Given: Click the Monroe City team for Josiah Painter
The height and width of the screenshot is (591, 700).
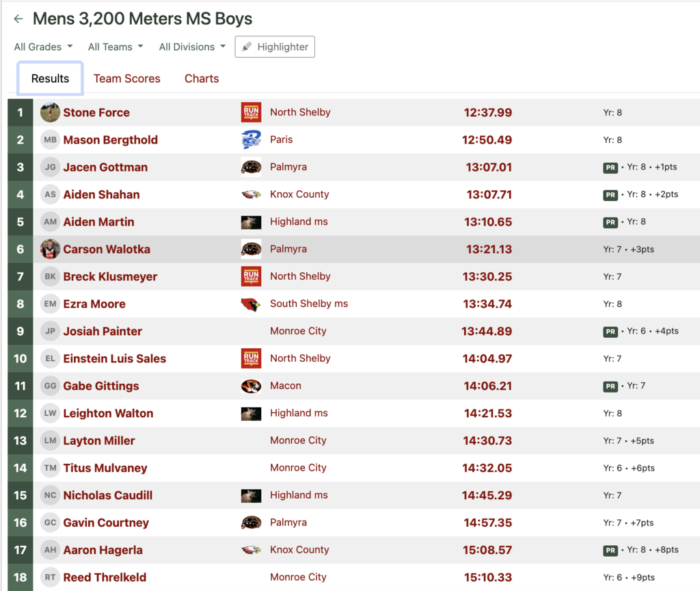Looking at the screenshot, I should click(x=298, y=331).
